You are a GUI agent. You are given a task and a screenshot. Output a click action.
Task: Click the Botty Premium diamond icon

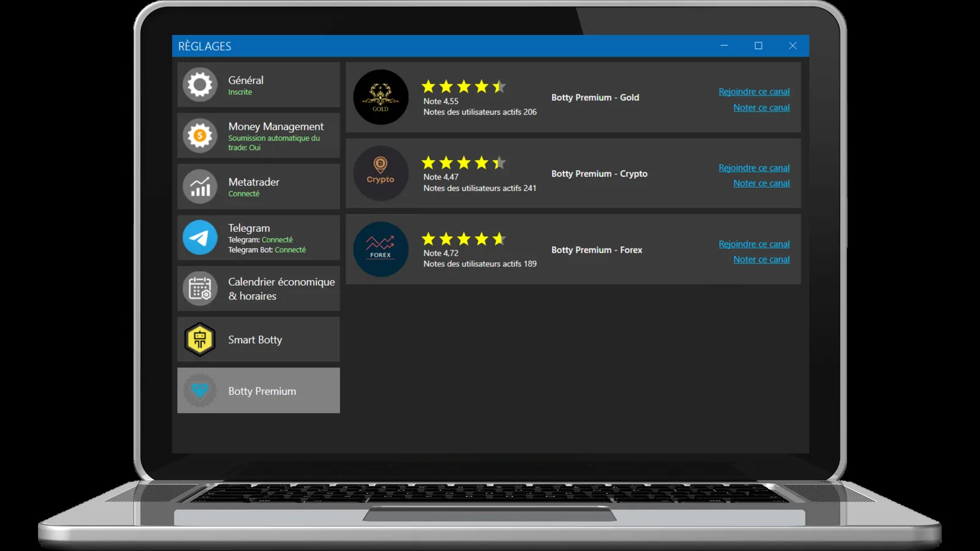200,391
